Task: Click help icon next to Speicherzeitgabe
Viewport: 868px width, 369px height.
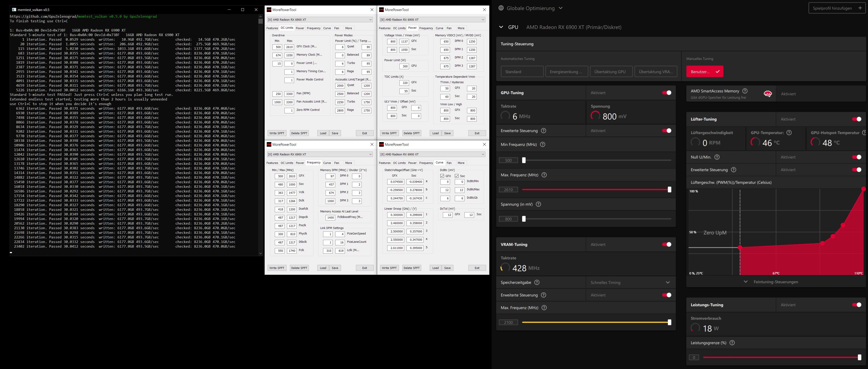Action: pos(537,282)
